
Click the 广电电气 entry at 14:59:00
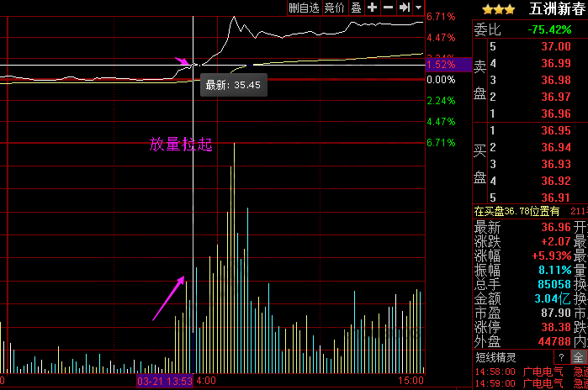click(543, 383)
